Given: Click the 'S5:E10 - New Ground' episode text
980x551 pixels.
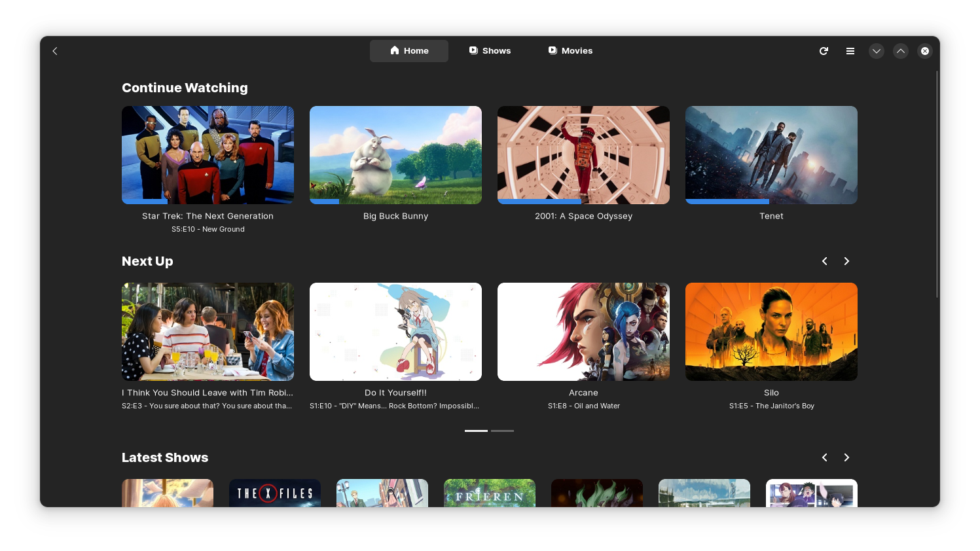Looking at the screenshot, I should [208, 229].
